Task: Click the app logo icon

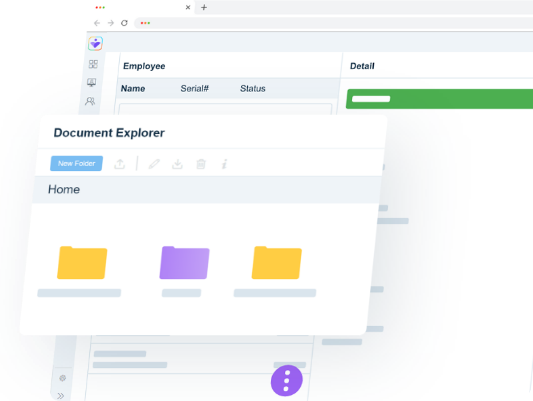Action: pyautogui.click(x=96, y=43)
